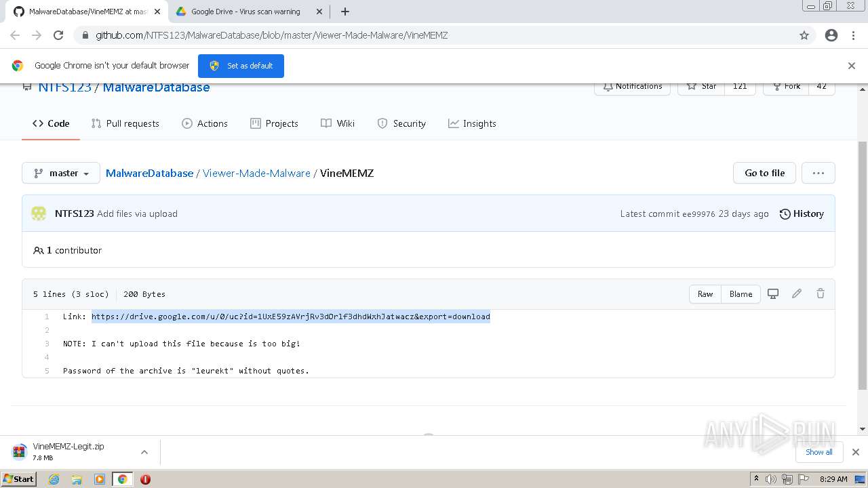Bookmark this page with the star icon

804,35
